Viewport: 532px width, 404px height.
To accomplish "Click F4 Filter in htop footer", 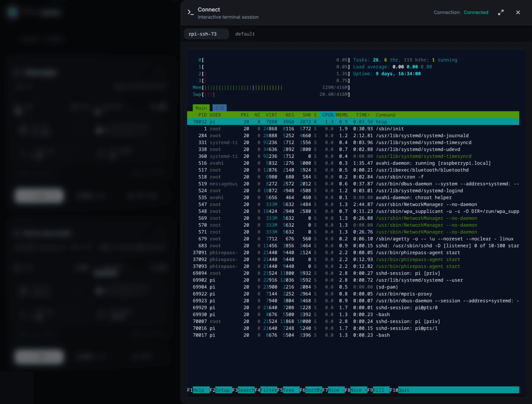I will point(266,390).
